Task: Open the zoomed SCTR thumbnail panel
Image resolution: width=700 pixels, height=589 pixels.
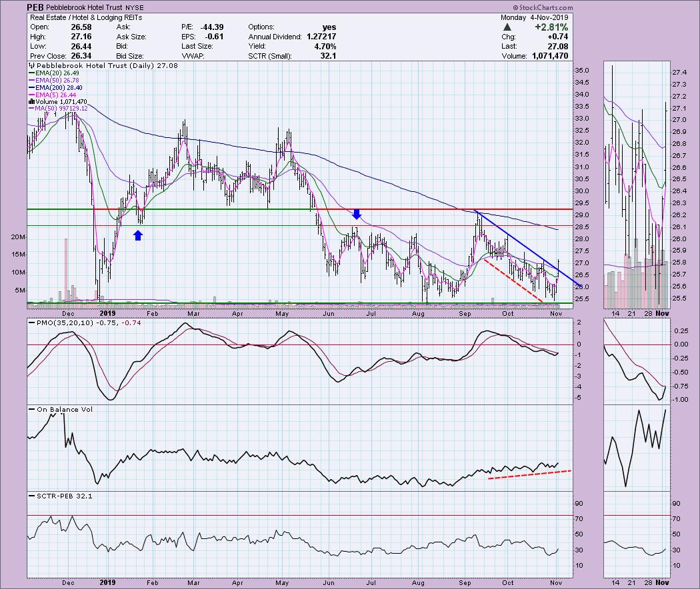Action: coord(637,534)
